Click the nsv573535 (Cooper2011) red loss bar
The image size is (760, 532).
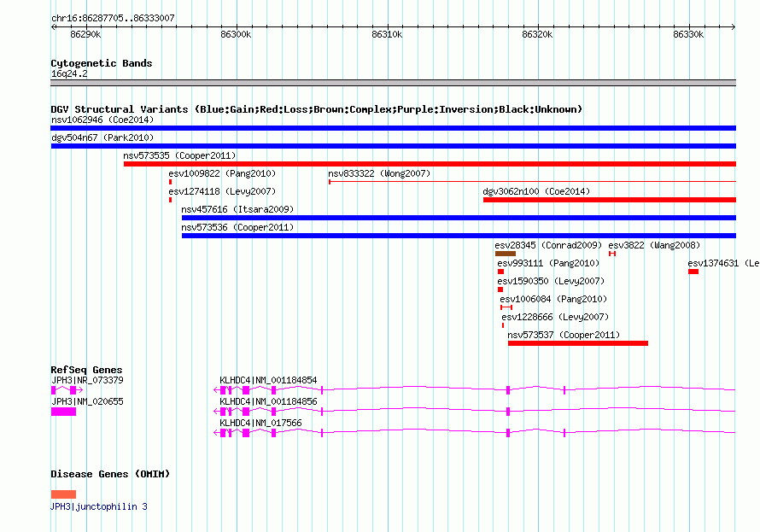(430, 164)
